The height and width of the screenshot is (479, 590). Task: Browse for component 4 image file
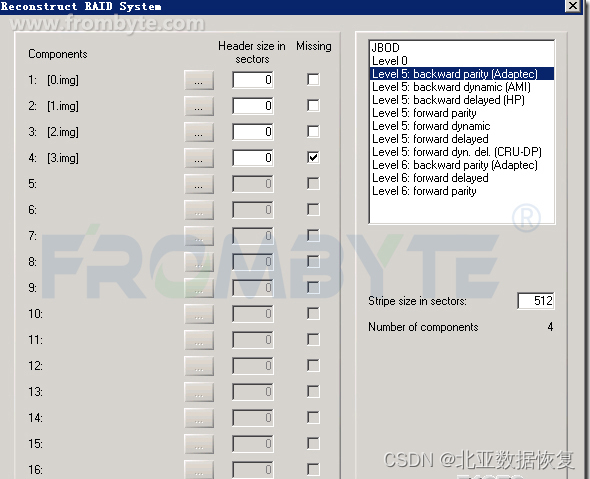[199, 158]
